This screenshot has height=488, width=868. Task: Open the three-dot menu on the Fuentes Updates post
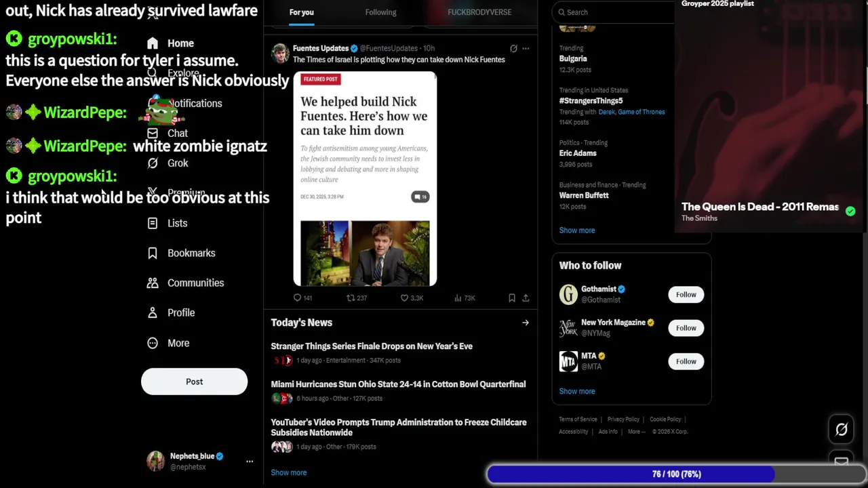(x=526, y=48)
